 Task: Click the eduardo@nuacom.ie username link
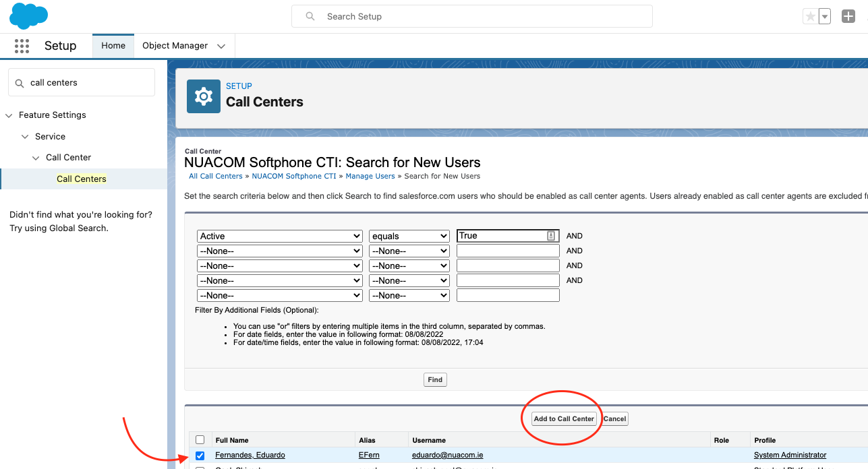click(448, 456)
